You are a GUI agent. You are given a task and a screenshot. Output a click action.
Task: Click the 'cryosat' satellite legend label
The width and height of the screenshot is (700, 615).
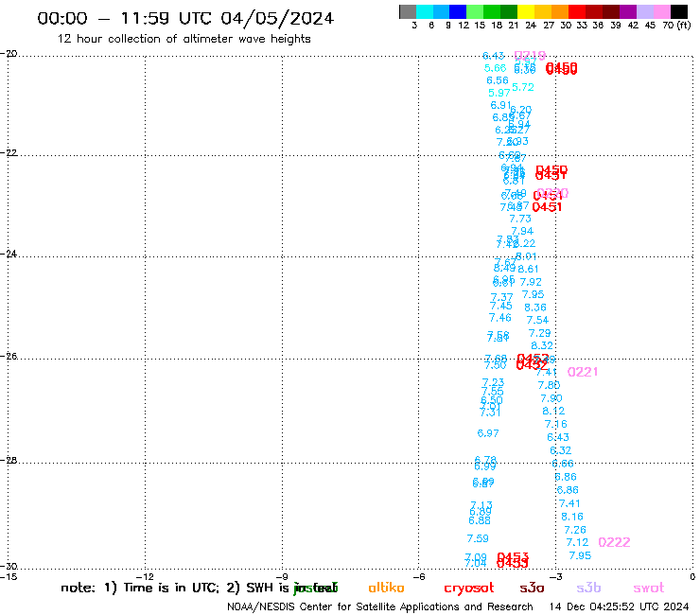point(469,589)
